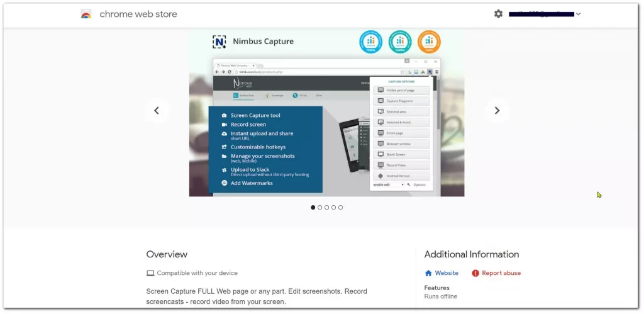This screenshot has width=644, height=314.
Task: Click 'Add Watermarks' text in slide
Action: 252,183
